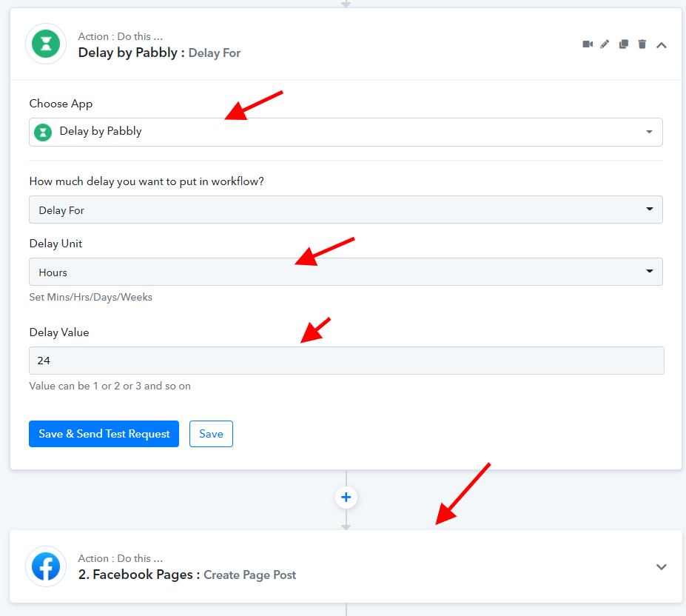Image resolution: width=686 pixels, height=616 pixels.
Task: Collapse the Delay by Pabbly step
Action: (x=661, y=45)
